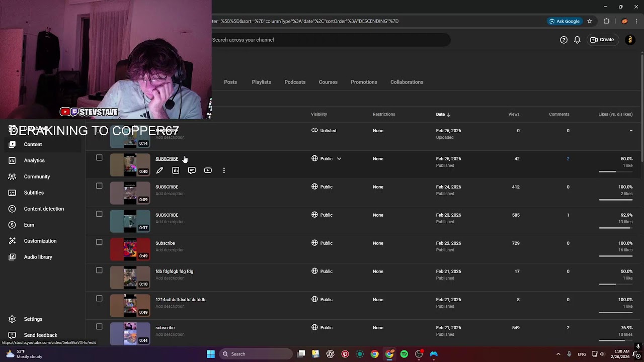Click the Views column header
Image resolution: width=644 pixels, height=362 pixels.
click(514, 114)
